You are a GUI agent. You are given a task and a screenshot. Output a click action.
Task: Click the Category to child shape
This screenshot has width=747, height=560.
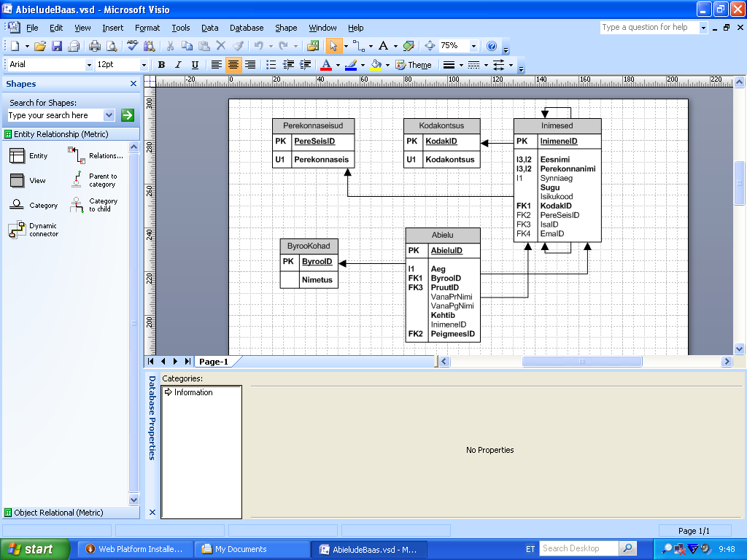(x=77, y=206)
